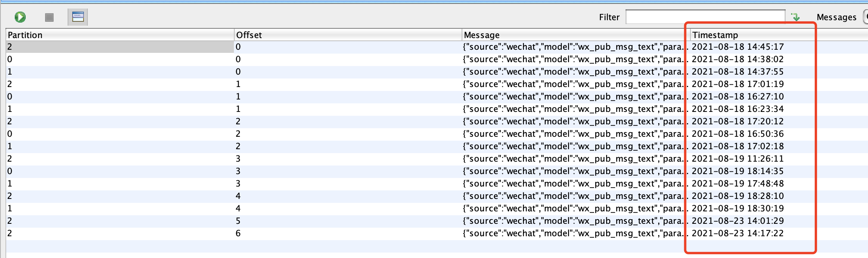Viewport: 868px width, 258px height.
Task: Select row with timestamp 2021-08-18 14:45:17
Action: (437, 47)
